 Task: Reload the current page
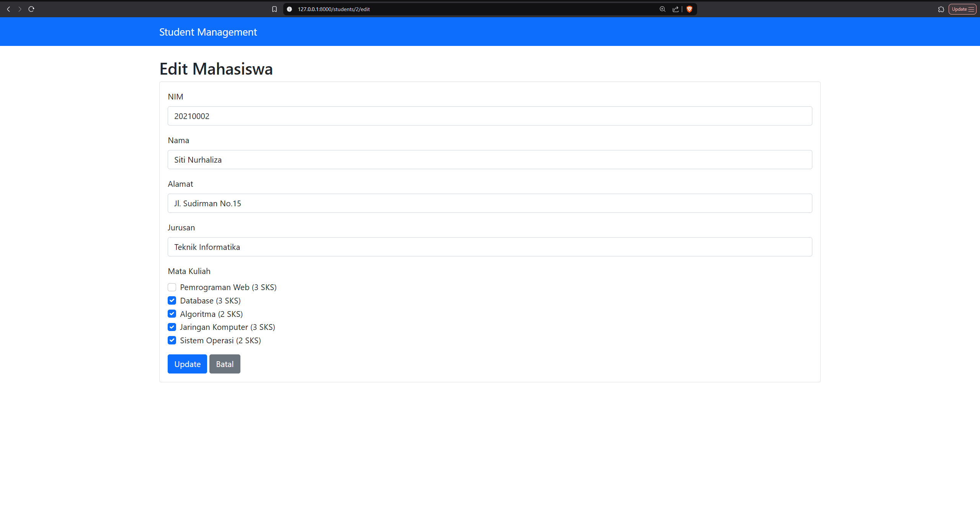(31, 9)
